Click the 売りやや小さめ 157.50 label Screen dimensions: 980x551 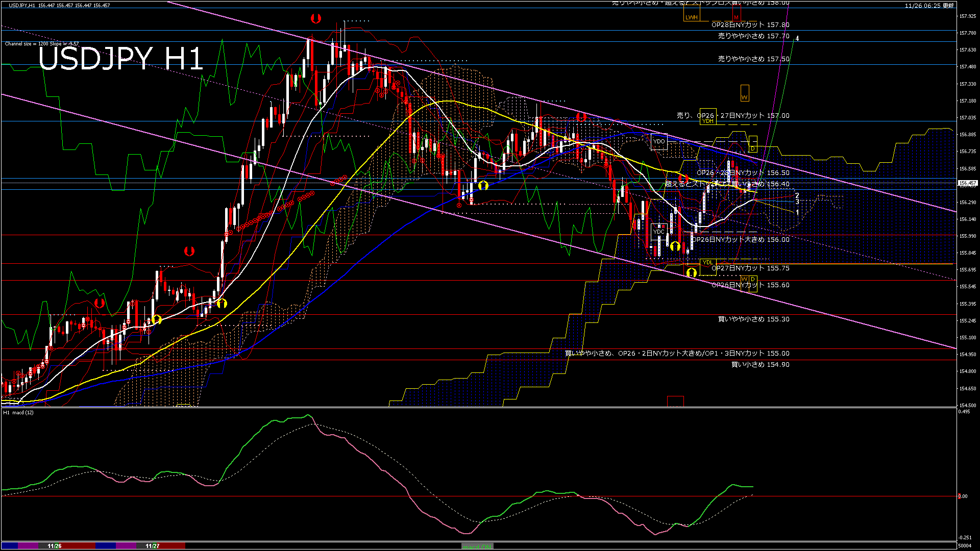[x=753, y=59]
